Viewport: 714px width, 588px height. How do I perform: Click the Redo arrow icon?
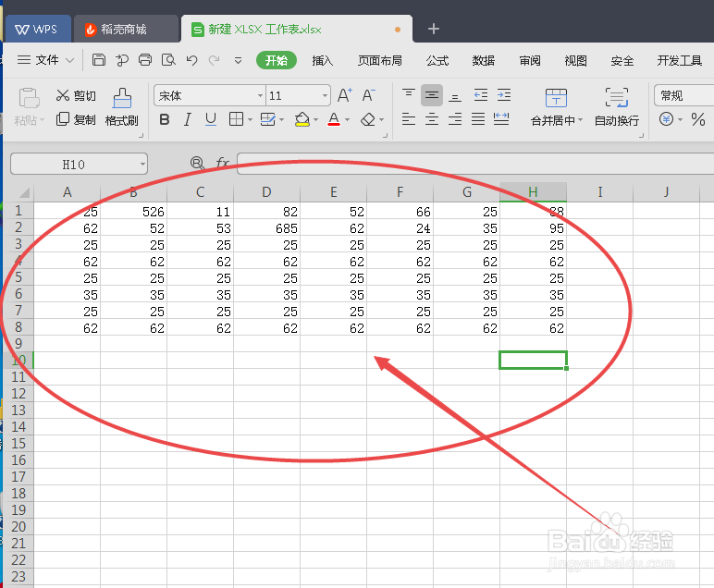(214, 60)
